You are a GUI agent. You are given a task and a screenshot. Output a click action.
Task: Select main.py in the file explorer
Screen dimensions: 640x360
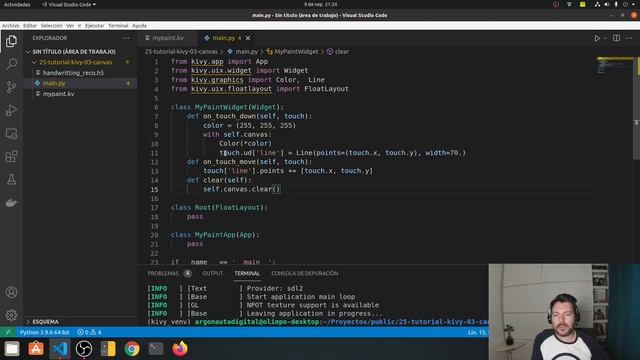[x=54, y=83]
